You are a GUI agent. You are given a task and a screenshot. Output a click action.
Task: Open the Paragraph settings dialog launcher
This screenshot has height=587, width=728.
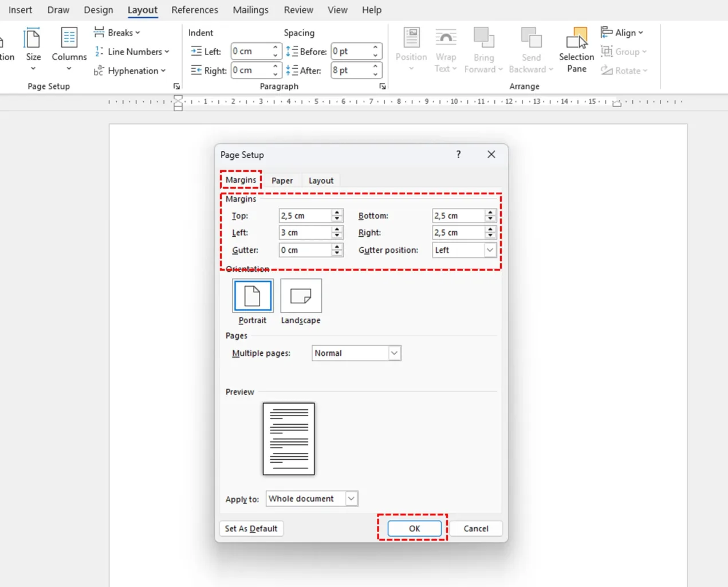pos(382,87)
